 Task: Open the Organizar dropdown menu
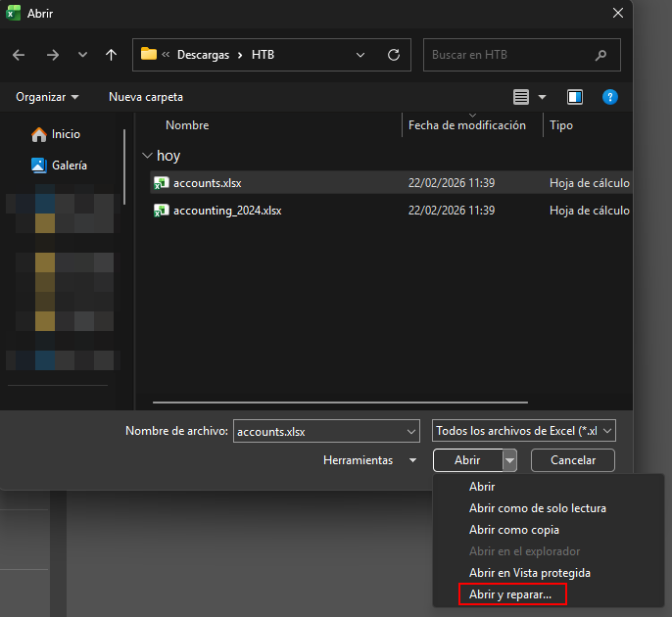[47, 97]
